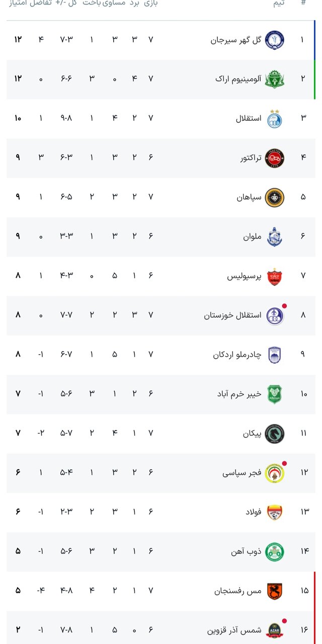Select the خیبر خرم آباد team name
Image resolution: width=322 pixels, height=644 pixels.
tap(239, 394)
